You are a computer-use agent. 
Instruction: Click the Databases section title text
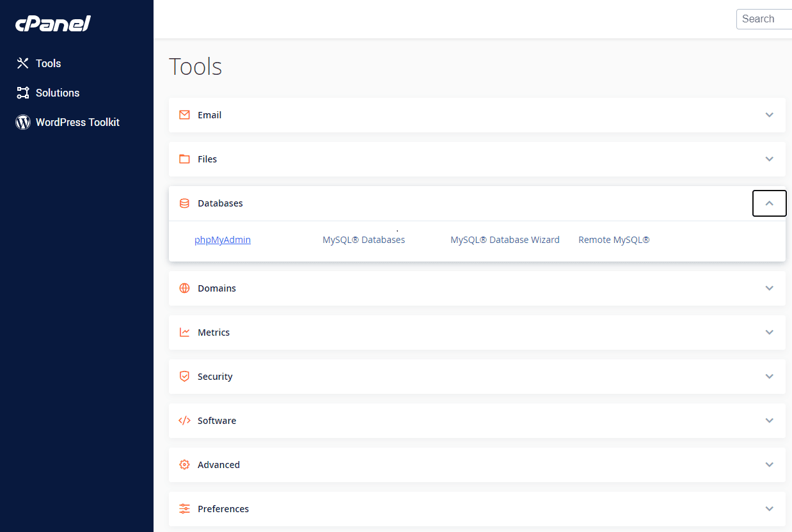pos(220,203)
